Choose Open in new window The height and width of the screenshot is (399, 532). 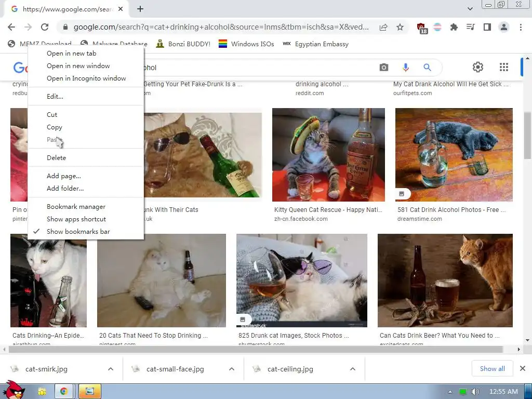click(86, 66)
